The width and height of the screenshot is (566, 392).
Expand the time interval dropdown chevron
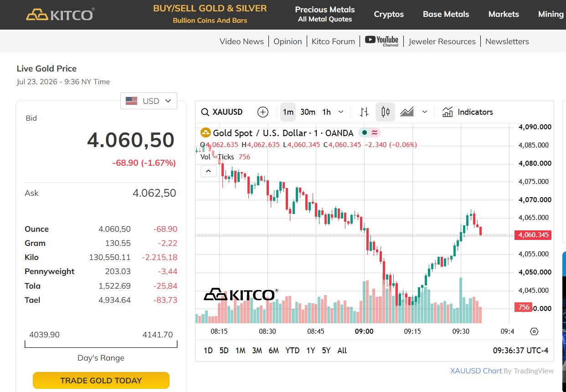tap(341, 112)
